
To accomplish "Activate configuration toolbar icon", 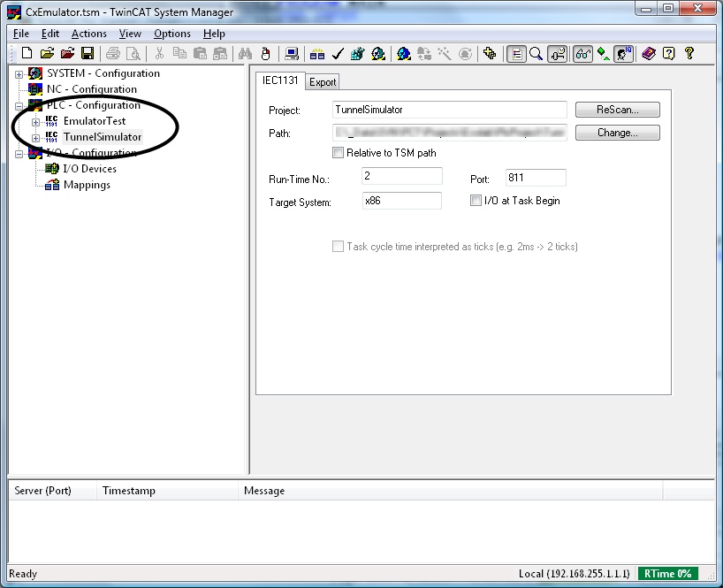I will click(357, 54).
